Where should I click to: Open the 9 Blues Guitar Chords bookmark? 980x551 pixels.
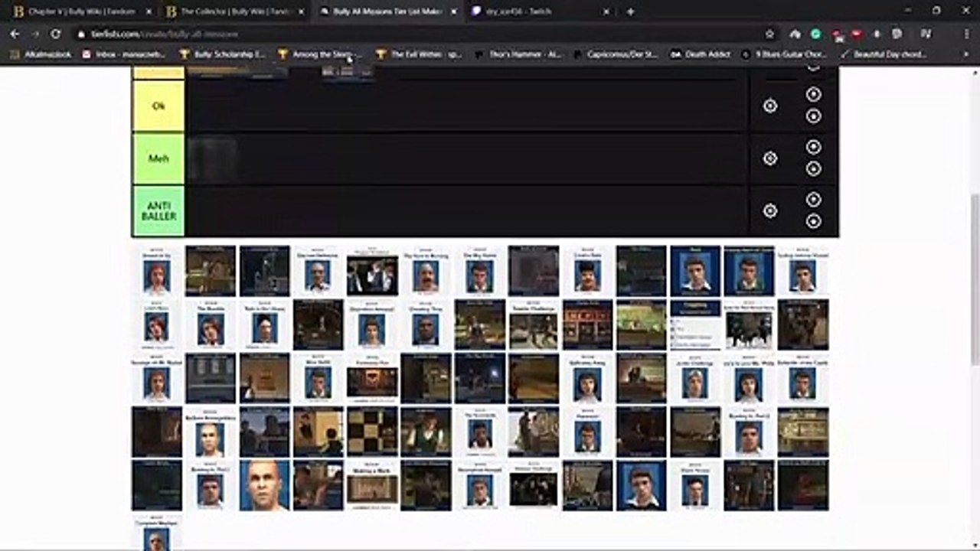(x=784, y=54)
